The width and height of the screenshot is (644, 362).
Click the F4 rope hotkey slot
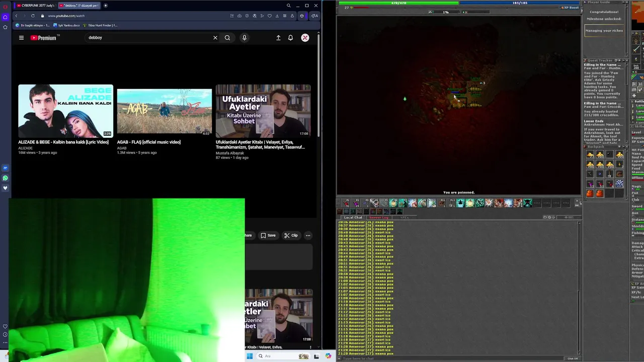point(375,203)
